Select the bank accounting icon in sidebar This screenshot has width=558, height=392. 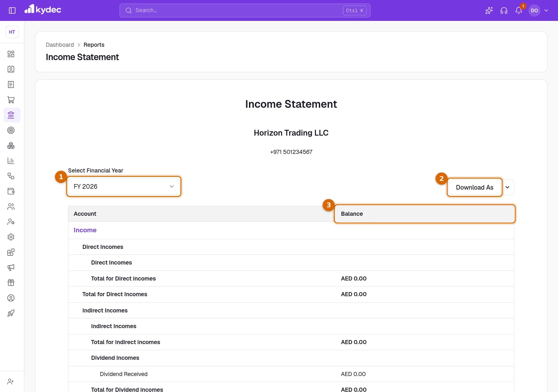click(x=11, y=115)
